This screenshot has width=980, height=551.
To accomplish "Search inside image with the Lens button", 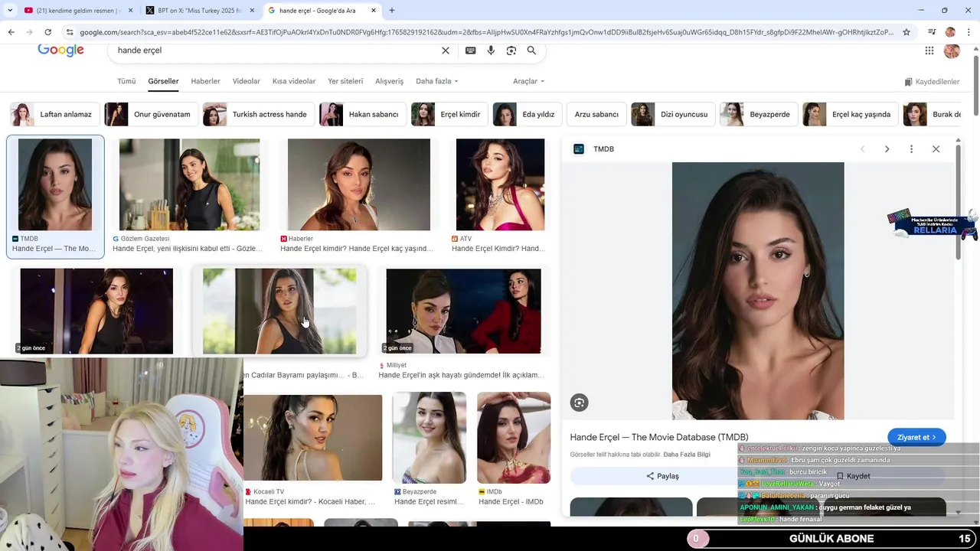I will point(580,403).
